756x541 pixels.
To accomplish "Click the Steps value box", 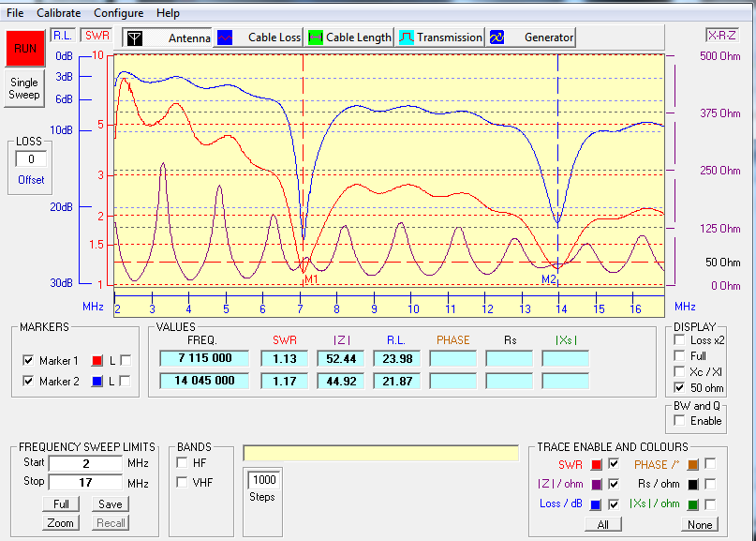I will (x=262, y=480).
